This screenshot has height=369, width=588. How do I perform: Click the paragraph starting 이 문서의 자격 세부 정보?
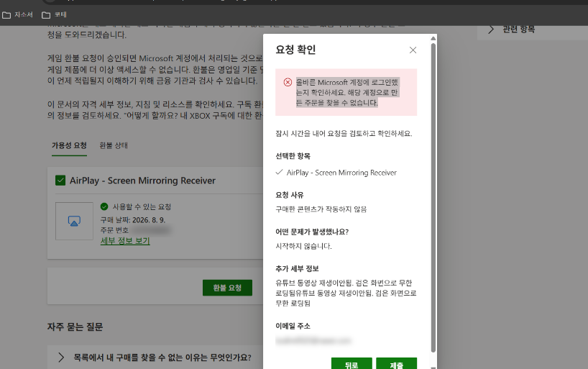click(155, 109)
